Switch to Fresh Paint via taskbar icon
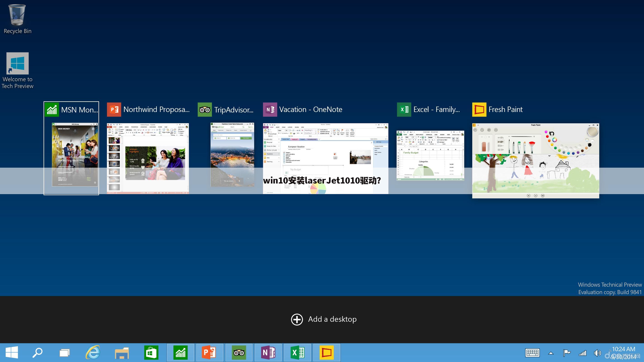644x362 pixels. [327, 352]
